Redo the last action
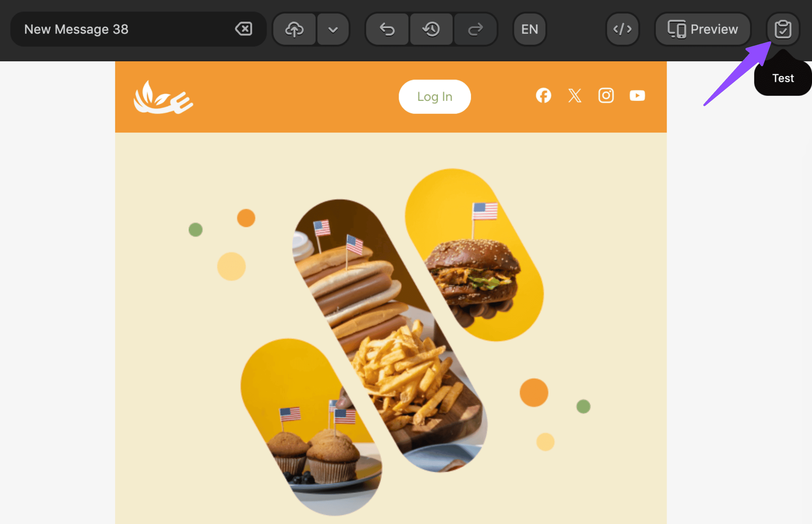 click(475, 29)
